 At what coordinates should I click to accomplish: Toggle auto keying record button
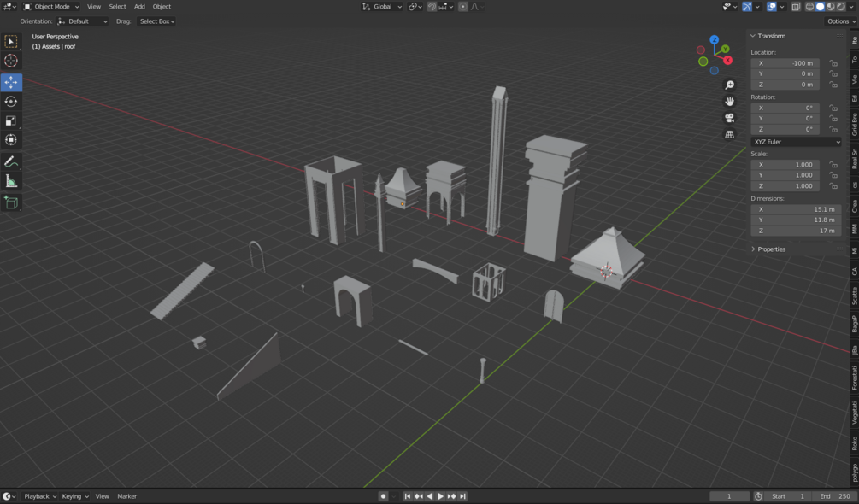click(x=383, y=496)
